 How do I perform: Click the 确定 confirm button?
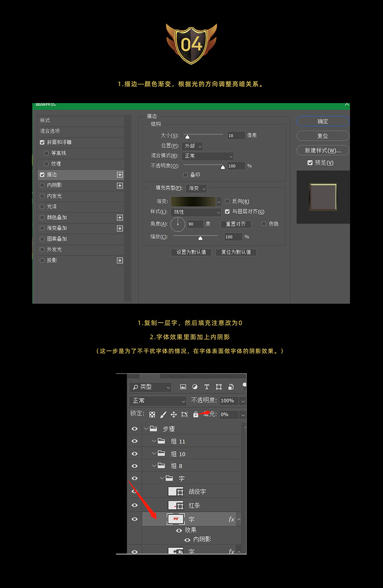pyautogui.click(x=323, y=121)
